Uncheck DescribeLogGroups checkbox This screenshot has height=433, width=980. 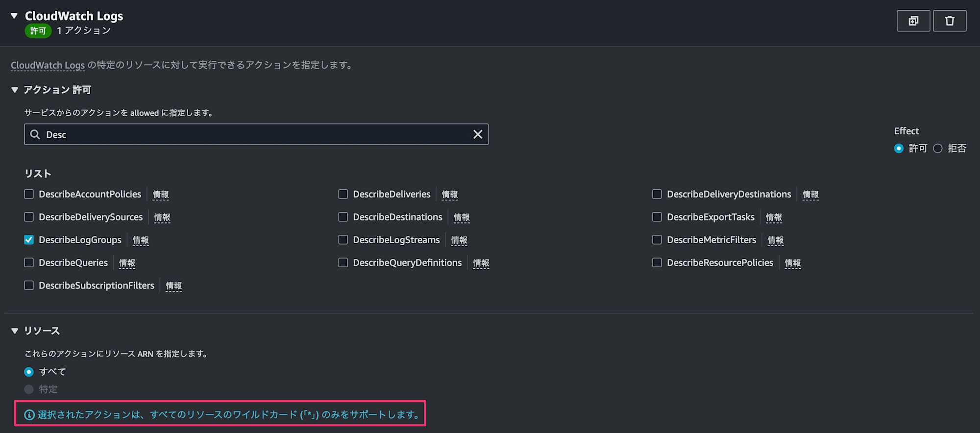[29, 240]
